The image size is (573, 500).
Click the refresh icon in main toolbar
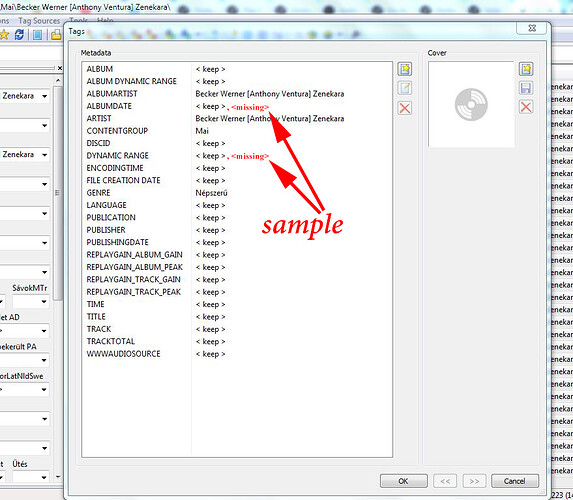19,35
